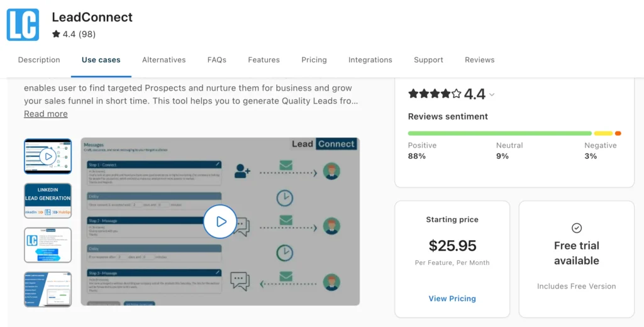This screenshot has width=644, height=327.
Task: Click the LeadConnect LC logo icon
Action: [x=23, y=25]
